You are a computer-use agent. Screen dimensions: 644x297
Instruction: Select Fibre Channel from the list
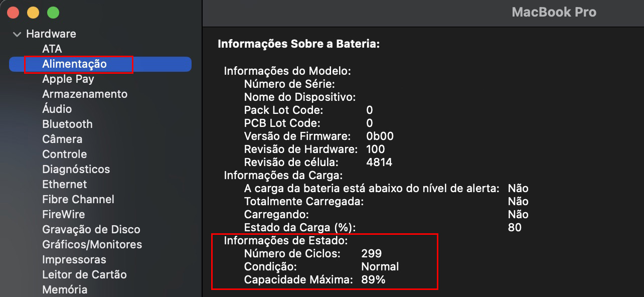click(78, 199)
